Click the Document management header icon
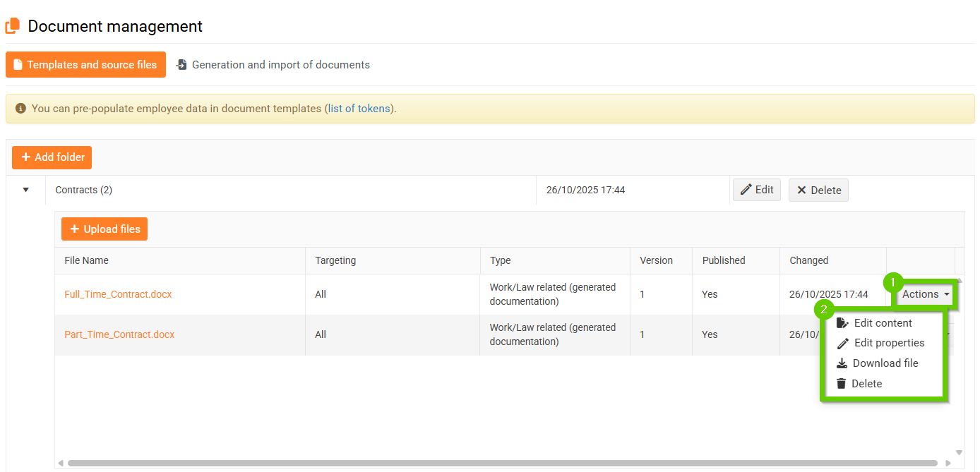Image resolution: width=980 pixels, height=472 pixels. pyautogui.click(x=13, y=26)
